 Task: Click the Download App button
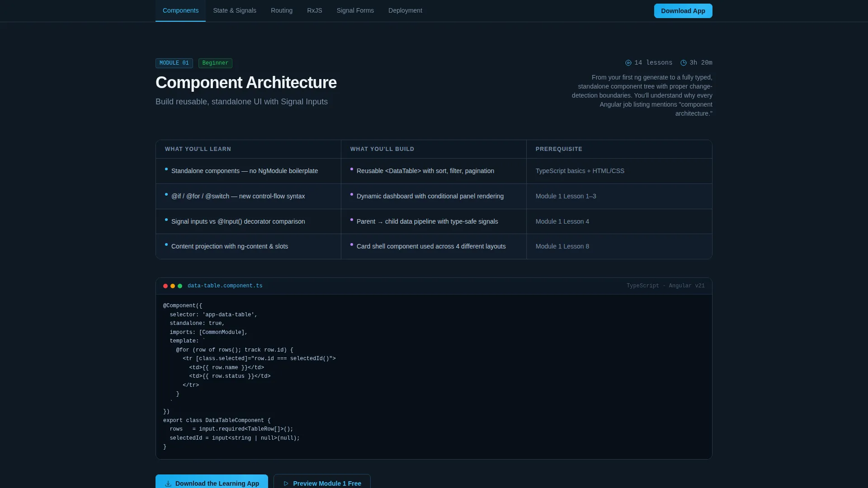tap(683, 11)
